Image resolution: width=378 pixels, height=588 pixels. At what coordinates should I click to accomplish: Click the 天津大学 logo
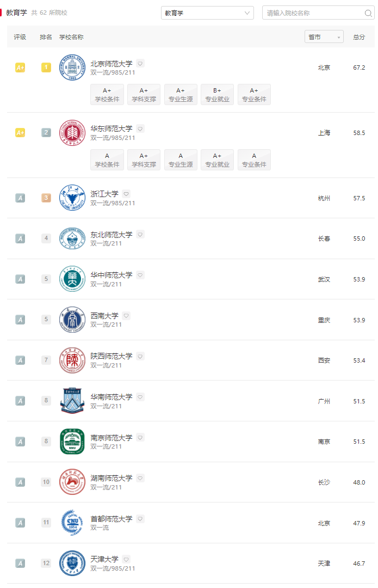pyautogui.click(x=72, y=563)
